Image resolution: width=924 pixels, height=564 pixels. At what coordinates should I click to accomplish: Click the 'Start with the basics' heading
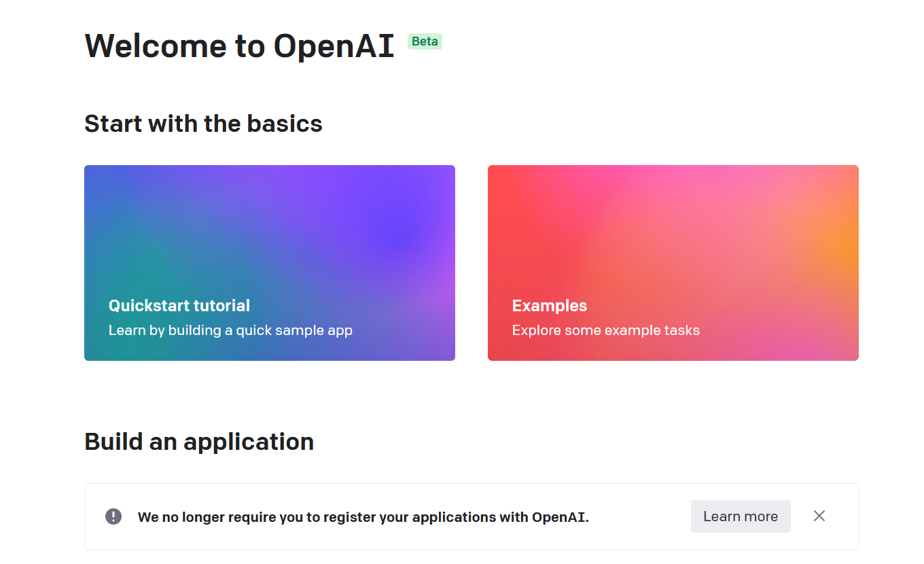(203, 124)
